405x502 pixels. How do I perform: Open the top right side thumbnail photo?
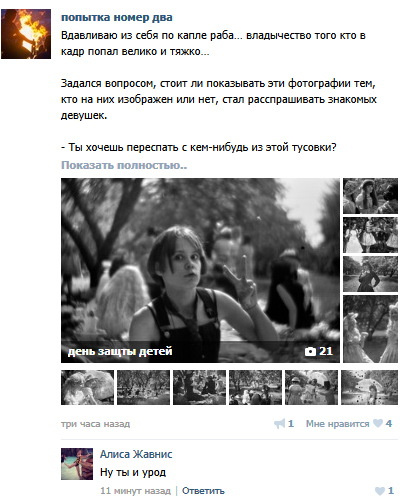pos(370,196)
